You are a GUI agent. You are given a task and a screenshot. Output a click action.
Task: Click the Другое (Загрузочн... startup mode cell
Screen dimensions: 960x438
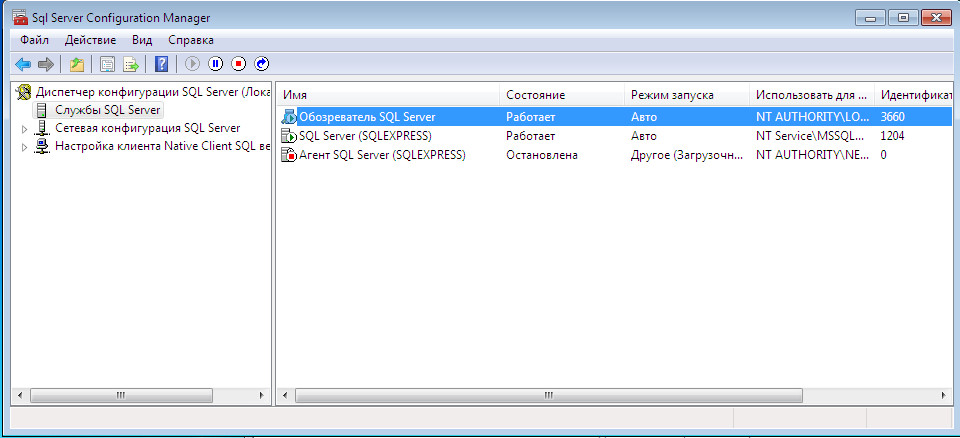(x=687, y=156)
